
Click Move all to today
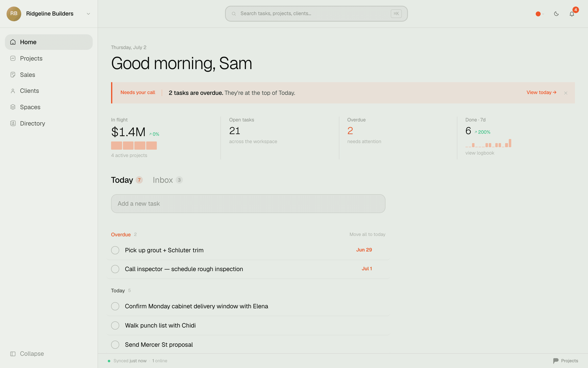pos(367,234)
